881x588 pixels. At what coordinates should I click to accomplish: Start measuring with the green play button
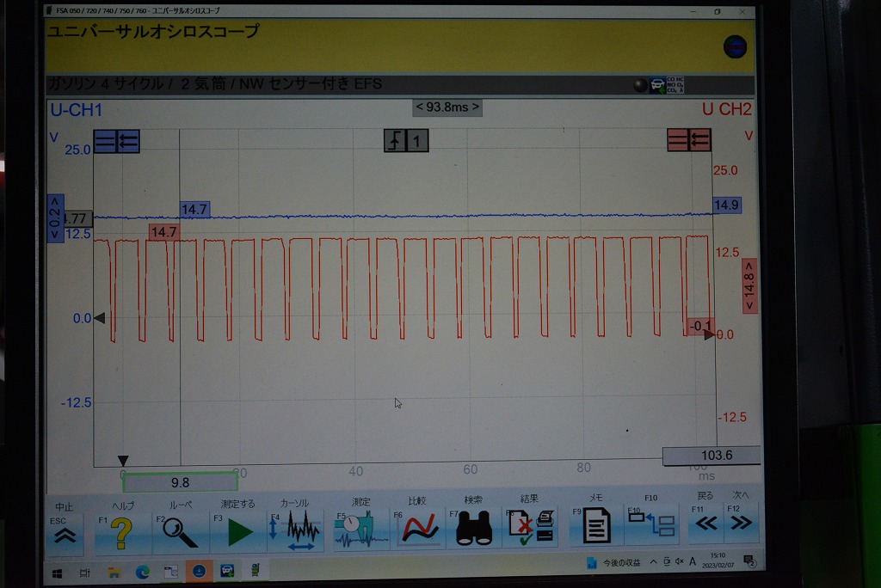tap(238, 531)
